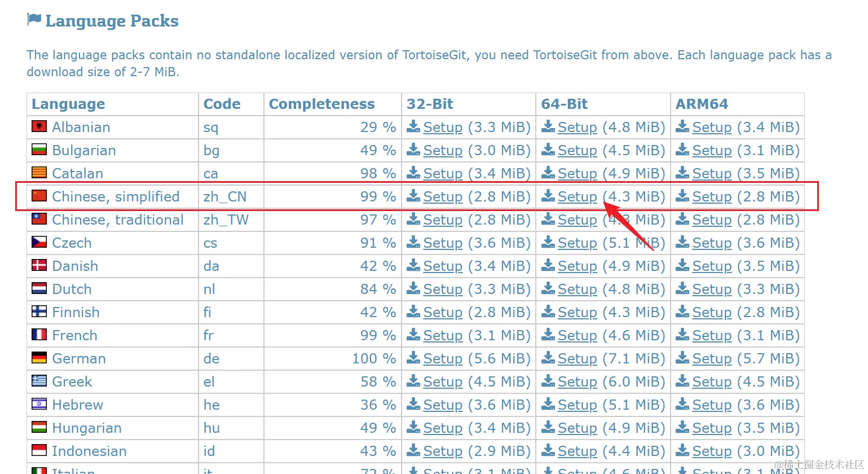The height and width of the screenshot is (474, 868).
Task: Click the Chinese traditional flag icon
Action: click(39, 218)
